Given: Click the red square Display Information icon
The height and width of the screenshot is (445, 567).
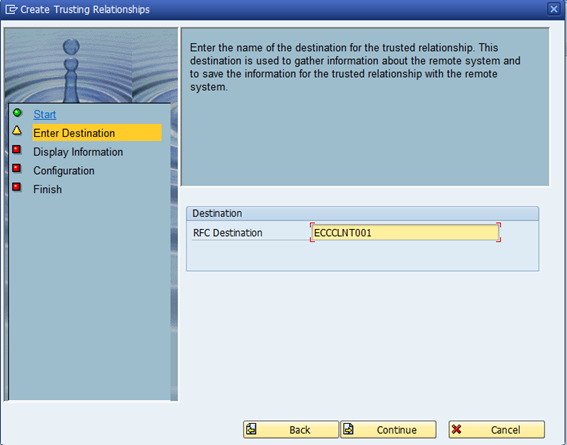Looking at the screenshot, I should (x=17, y=149).
